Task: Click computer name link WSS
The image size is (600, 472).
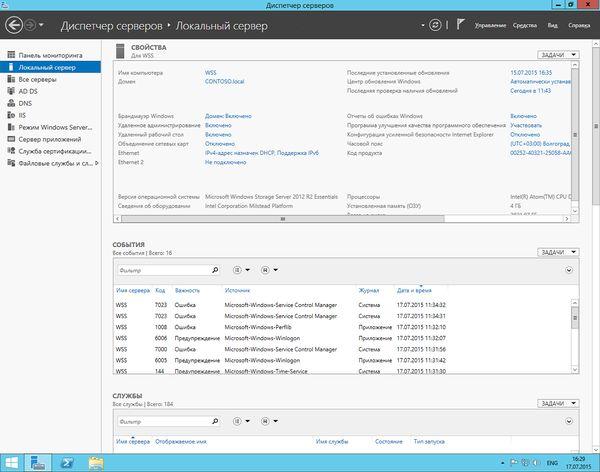Action: (210, 73)
